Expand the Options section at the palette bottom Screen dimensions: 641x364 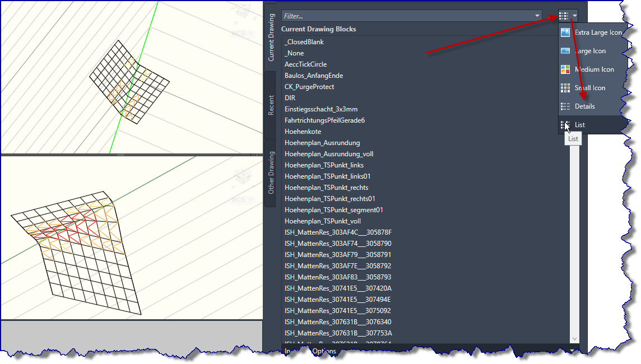point(324,351)
